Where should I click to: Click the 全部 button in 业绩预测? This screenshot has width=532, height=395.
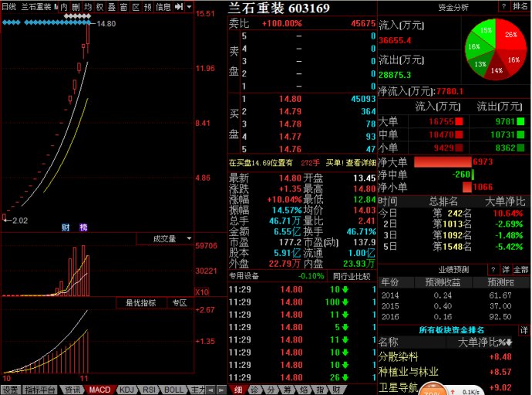pyautogui.click(x=520, y=270)
